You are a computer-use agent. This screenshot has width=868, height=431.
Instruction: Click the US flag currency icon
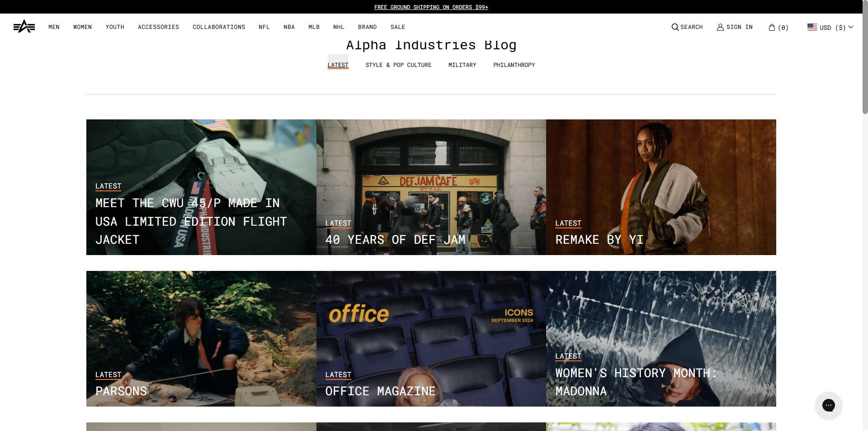pos(811,27)
